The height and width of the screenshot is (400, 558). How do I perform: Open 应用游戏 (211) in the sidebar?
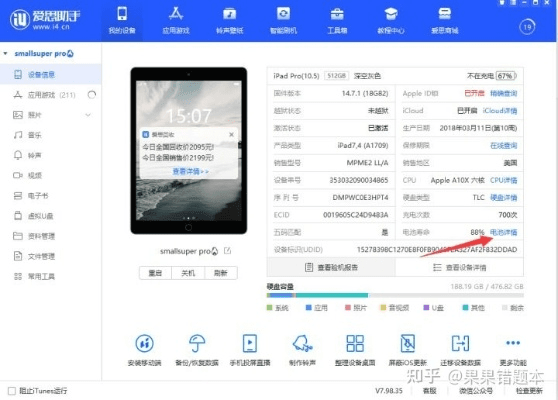51,95
